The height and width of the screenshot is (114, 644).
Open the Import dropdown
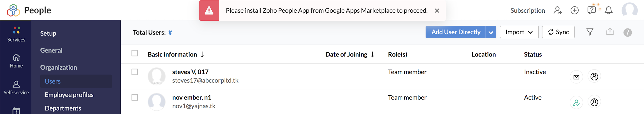519,32
